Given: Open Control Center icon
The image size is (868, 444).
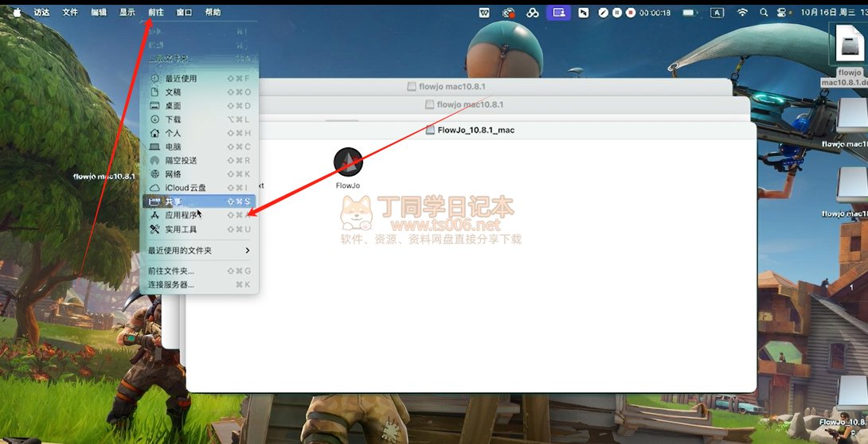Looking at the screenshot, I should (x=782, y=12).
